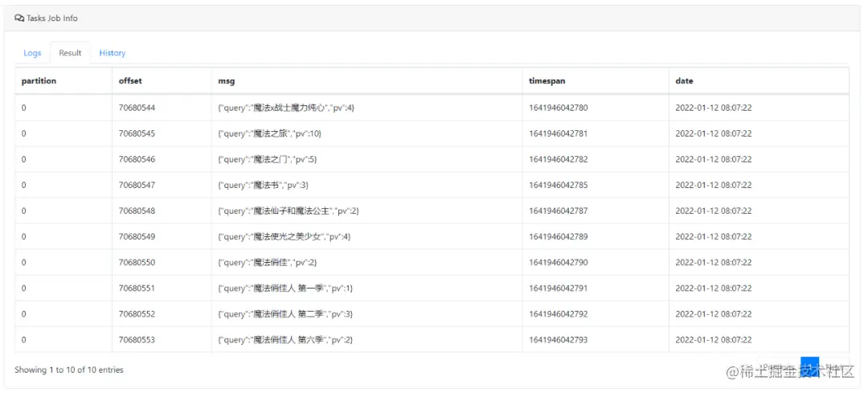Select timespan value 1641946042790
Screen dimensions: 868x393
coord(559,262)
